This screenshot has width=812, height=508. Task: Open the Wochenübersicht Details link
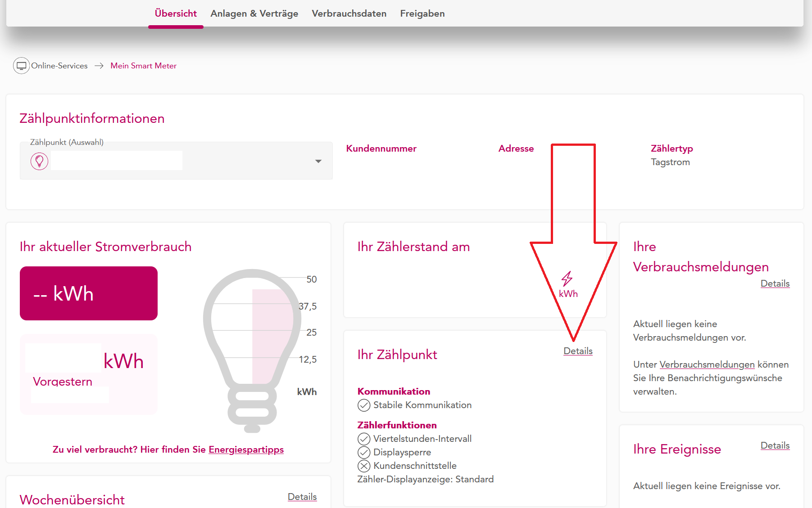(302, 497)
